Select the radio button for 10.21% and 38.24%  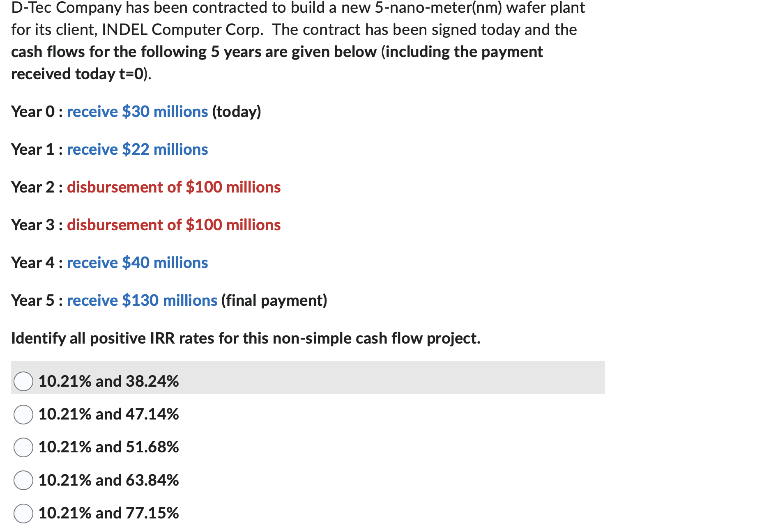(x=23, y=381)
